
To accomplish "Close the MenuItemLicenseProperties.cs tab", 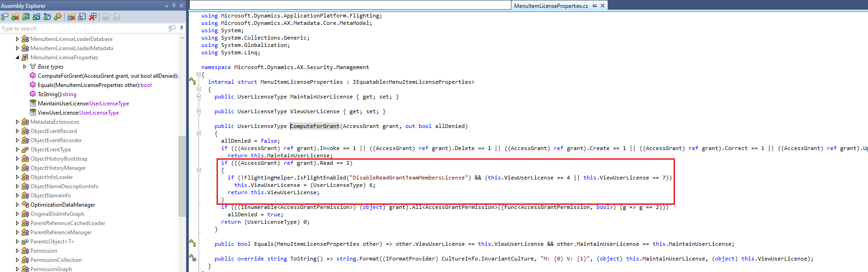I will pyautogui.click(x=603, y=6).
